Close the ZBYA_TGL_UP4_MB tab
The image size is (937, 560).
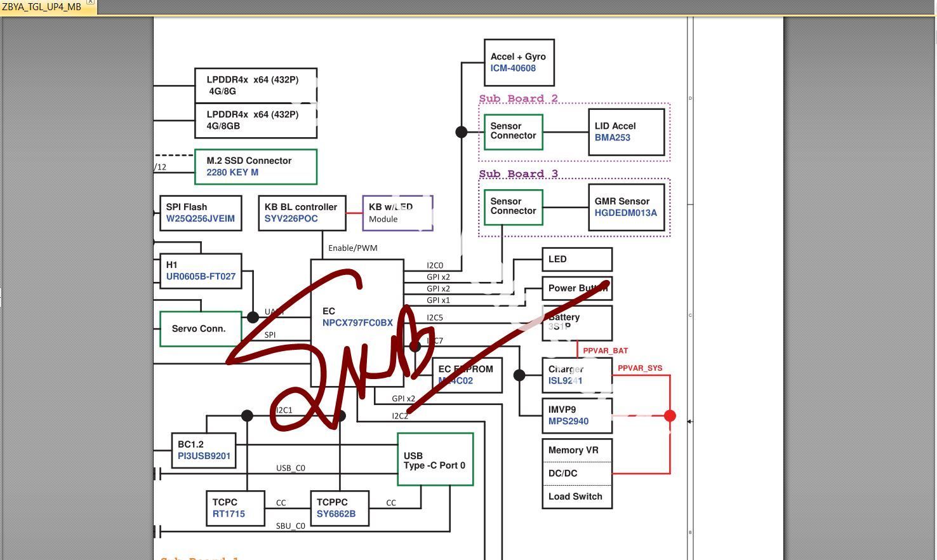tap(90, 2)
